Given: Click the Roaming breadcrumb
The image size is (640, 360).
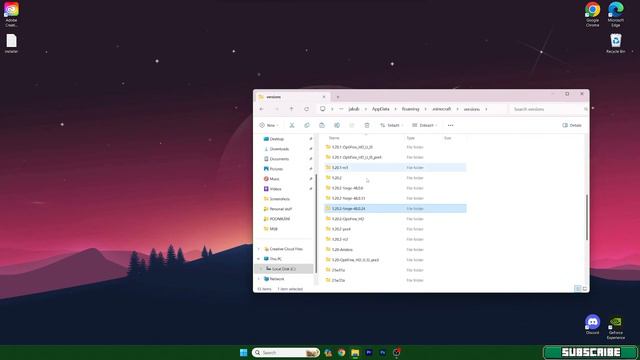Looking at the screenshot, I should coord(411,109).
